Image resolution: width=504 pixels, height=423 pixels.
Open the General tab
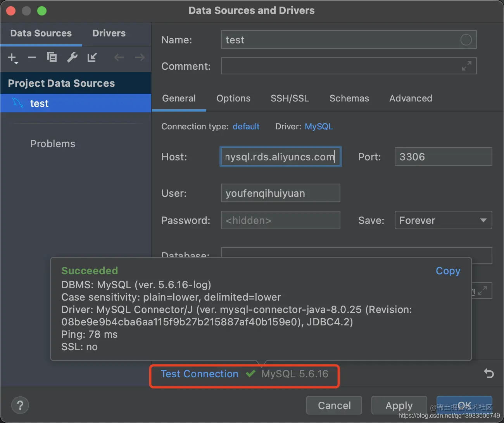pyautogui.click(x=179, y=98)
